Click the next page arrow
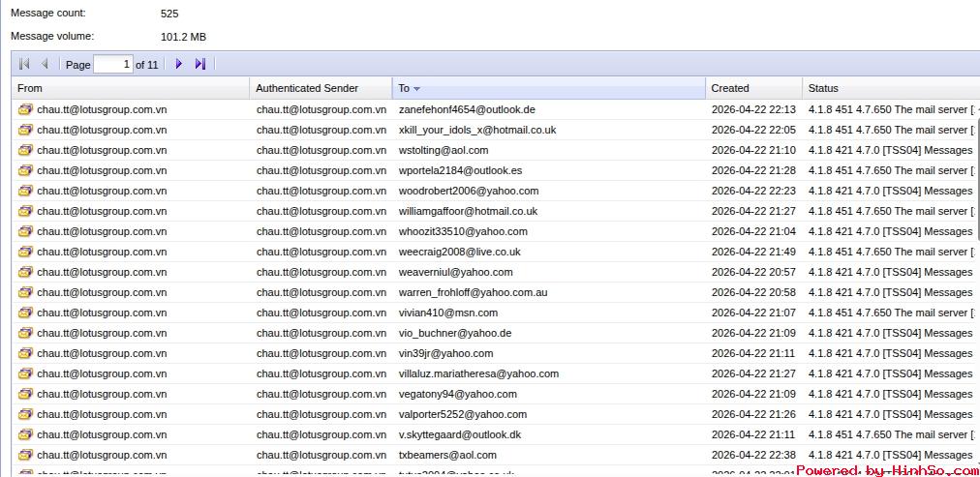The height and width of the screenshot is (477, 980). pos(179,64)
